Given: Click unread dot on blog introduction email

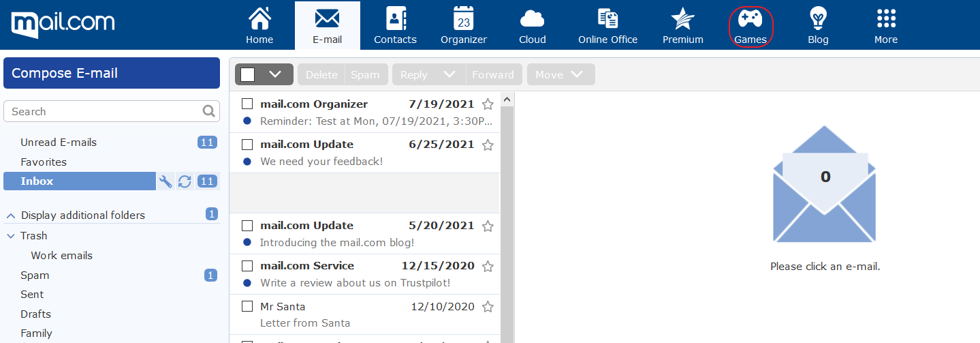Looking at the screenshot, I should coord(247,242).
